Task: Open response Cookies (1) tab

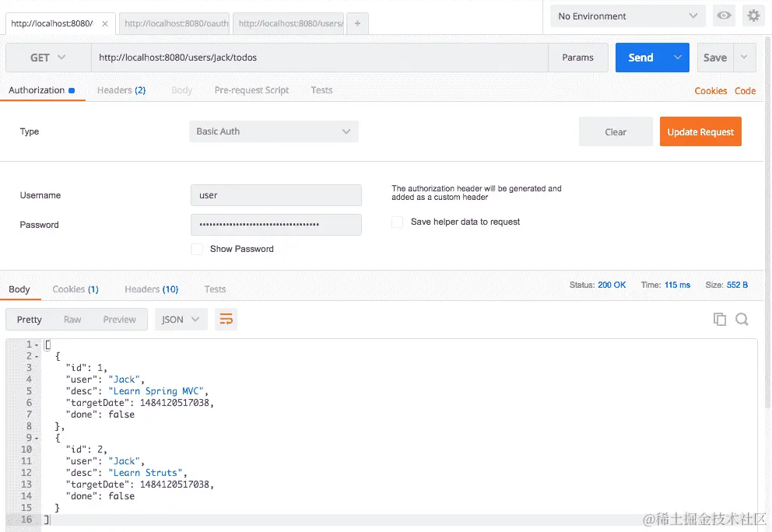Action: click(75, 289)
